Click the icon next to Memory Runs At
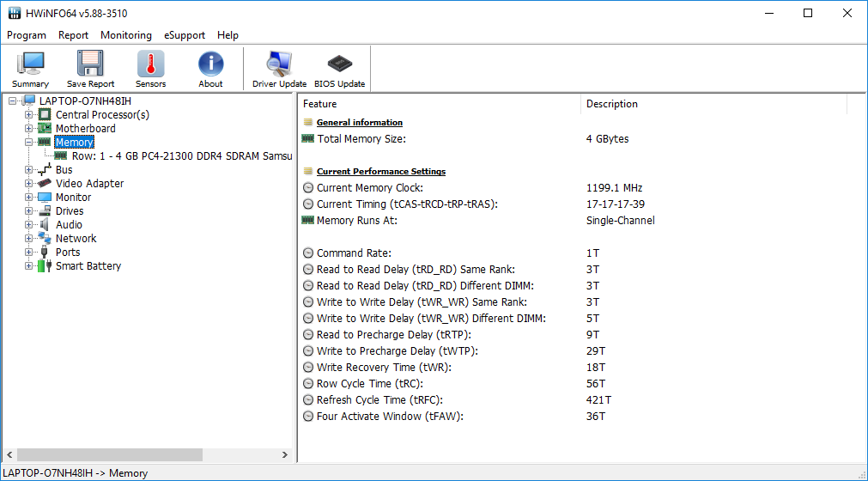The height and width of the screenshot is (481, 868). (307, 220)
